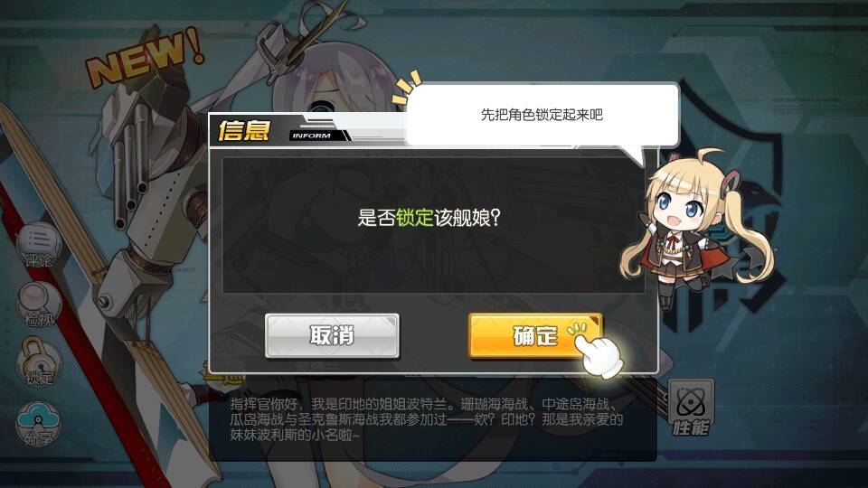The image size is (868, 488).
Task: Click the NEW! badge
Action: point(145,58)
